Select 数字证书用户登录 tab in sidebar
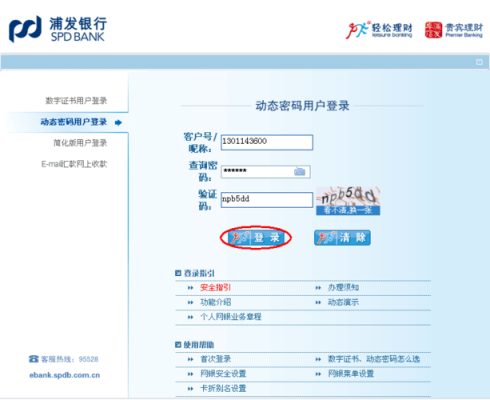The height and width of the screenshot is (400, 490). point(76,101)
